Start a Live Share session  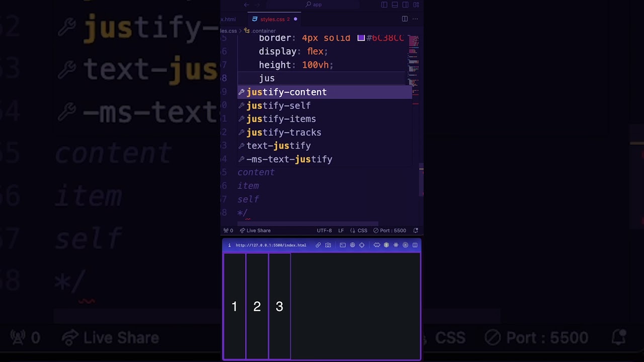tap(255, 230)
